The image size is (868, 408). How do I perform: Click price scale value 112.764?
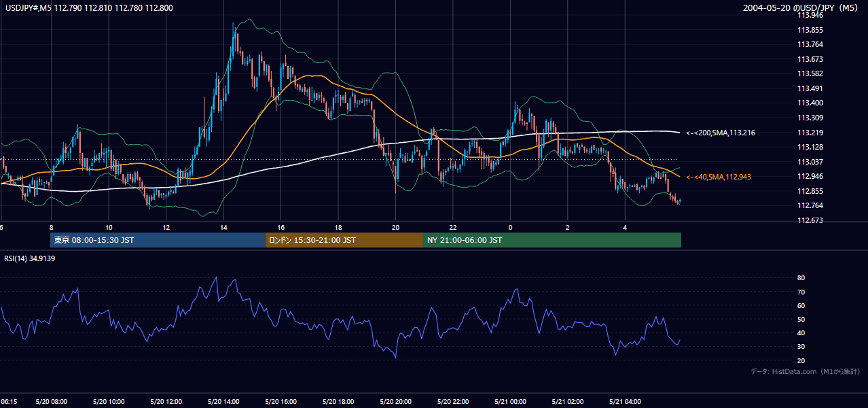coord(810,206)
